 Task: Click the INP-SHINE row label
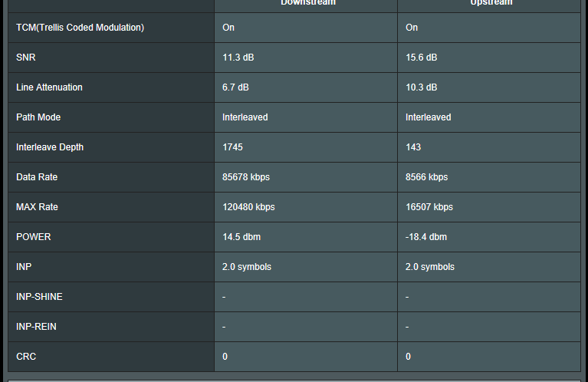point(39,297)
